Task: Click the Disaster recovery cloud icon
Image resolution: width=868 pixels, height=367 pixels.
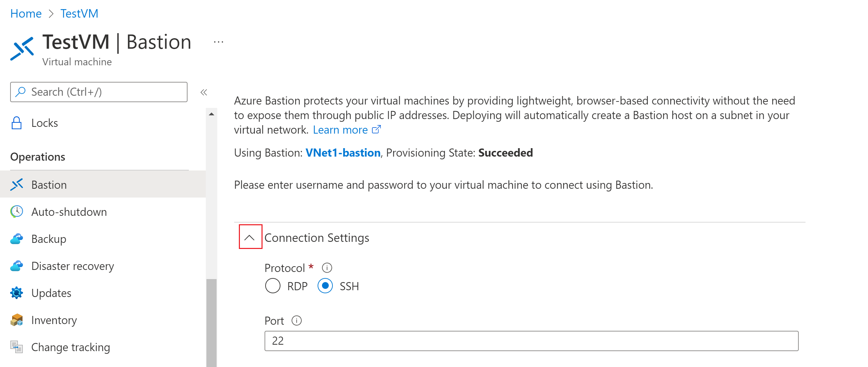Action: point(17,266)
